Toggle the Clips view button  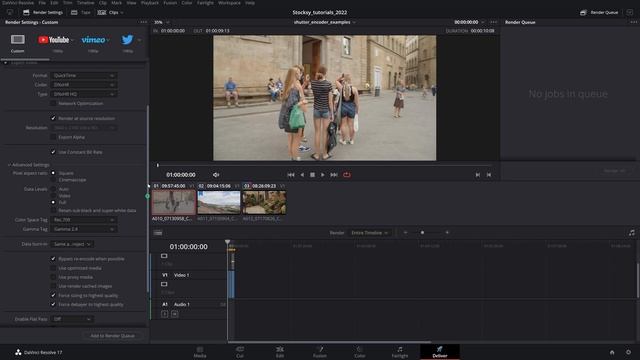(x=109, y=13)
